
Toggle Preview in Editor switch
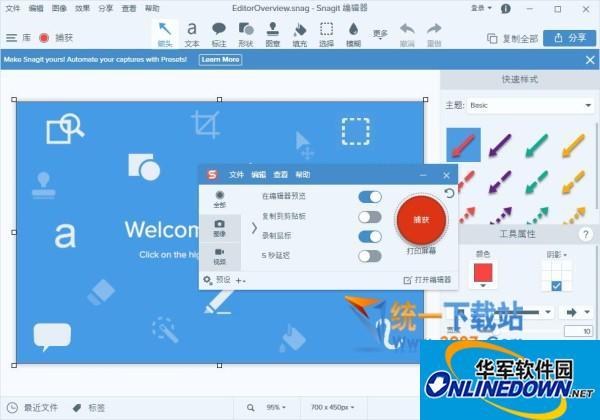(x=370, y=197)
